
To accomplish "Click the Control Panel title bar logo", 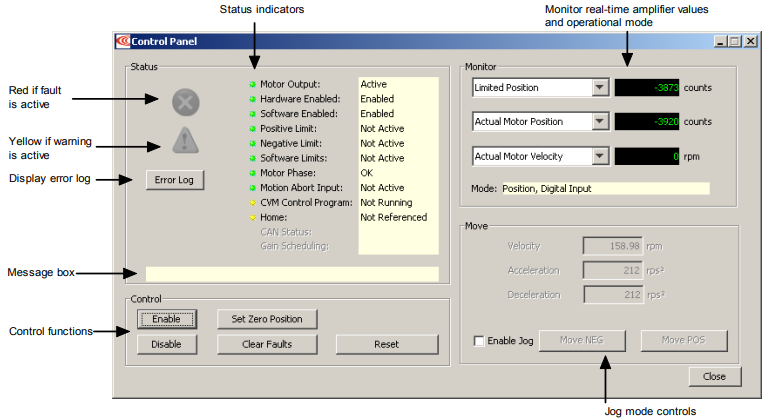I will 123,41.
